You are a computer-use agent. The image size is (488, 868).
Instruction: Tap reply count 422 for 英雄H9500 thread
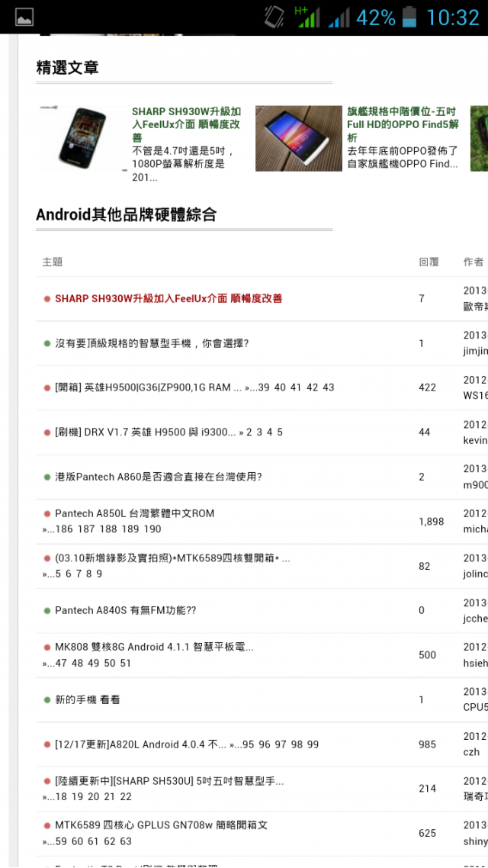click(x=427, y=387)
